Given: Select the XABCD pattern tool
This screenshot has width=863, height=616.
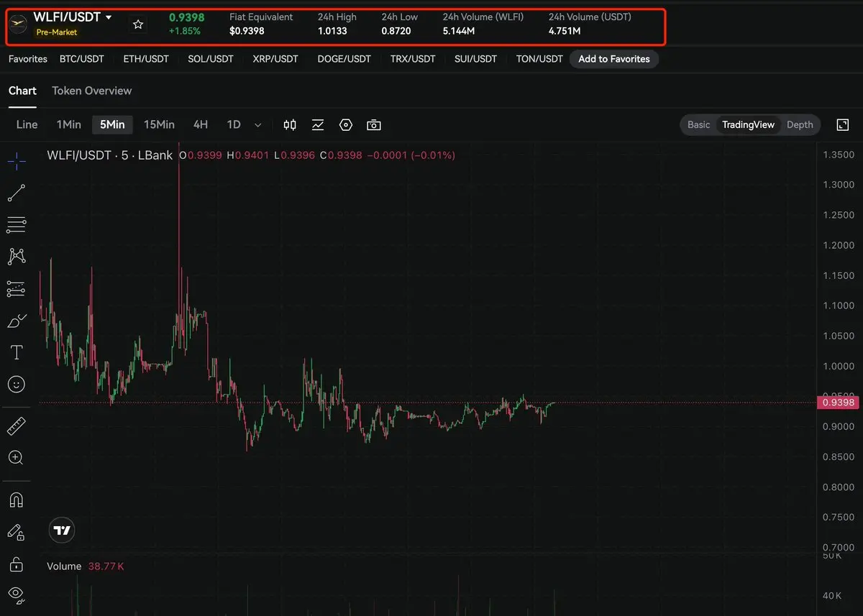Looking at the screenshot, I should tap(17, 257).
